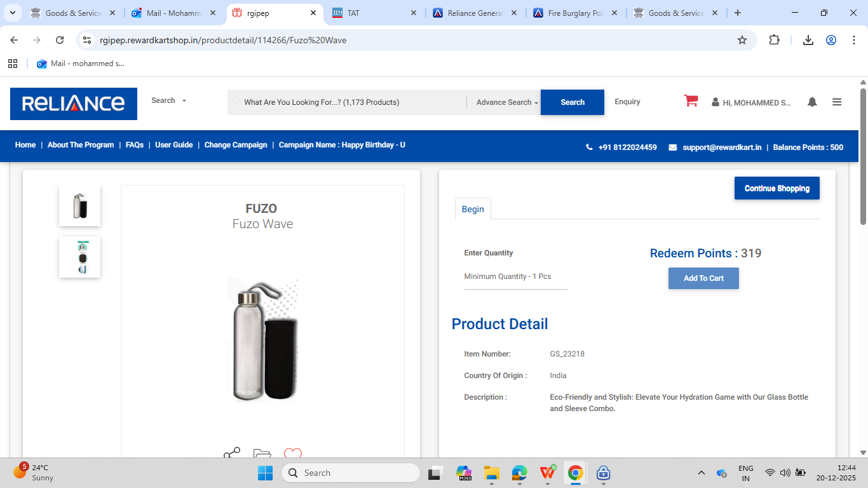868x488 pixels.
Task: Open Chrome extensions puzzle icon
Action: [x=774, y=40]
